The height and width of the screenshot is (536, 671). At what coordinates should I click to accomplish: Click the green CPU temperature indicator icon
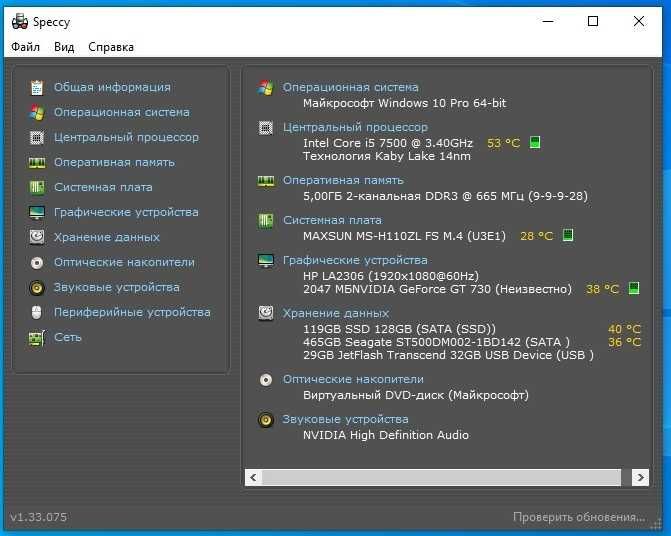pos(535,142)
